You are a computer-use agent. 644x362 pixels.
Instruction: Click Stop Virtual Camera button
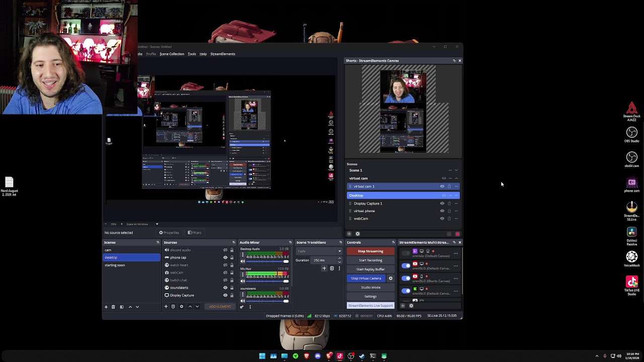pyautogui.click(x=366, y=279)
